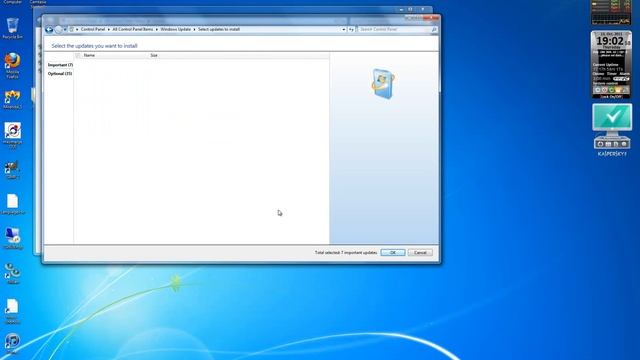This screenshot has height=360, width=640.
Task: Launch Mozilla Firefox from the desktop
Action: pyautogui.click(x=12, y=64)
